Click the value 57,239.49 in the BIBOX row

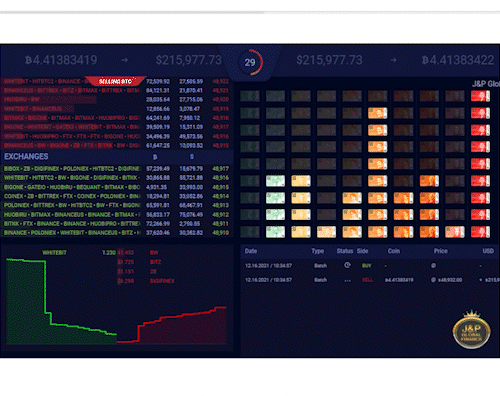pyautogui.click(x=158, y=169)
